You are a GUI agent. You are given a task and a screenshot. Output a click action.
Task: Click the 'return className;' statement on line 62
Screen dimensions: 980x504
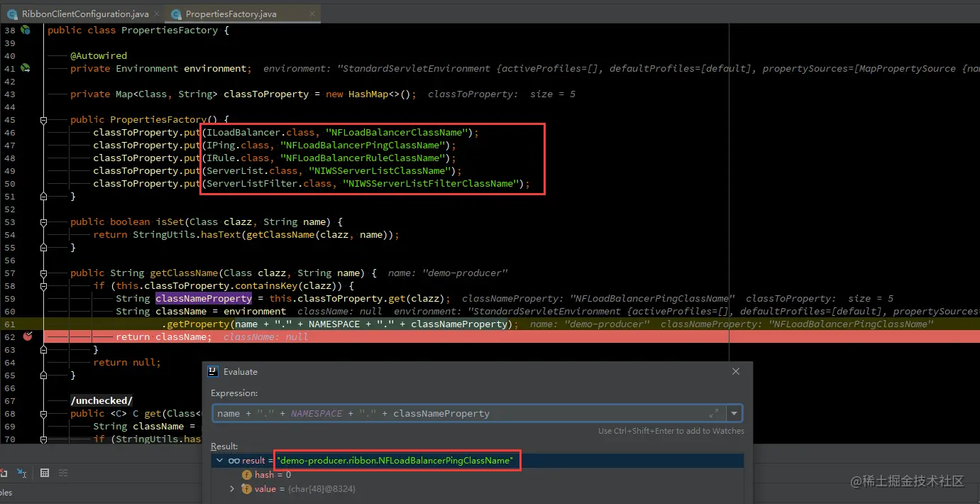coord(164,336)
